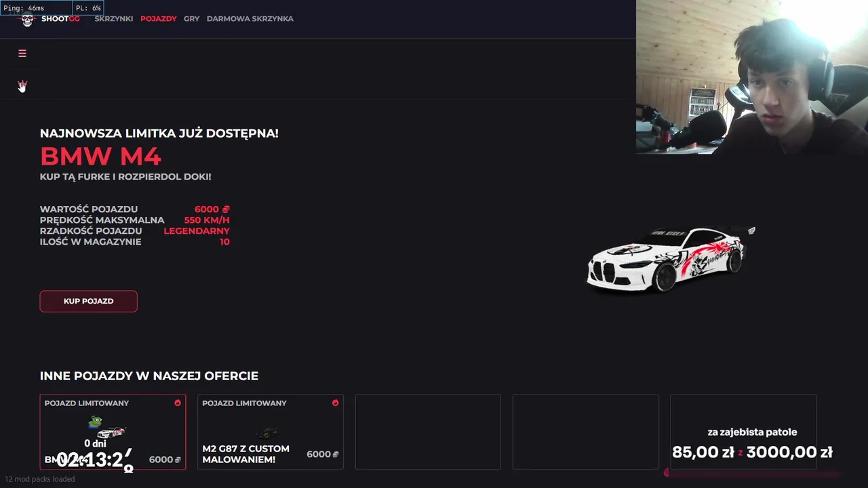Open the M2 G87 Z CUSTOM MALOWANIEM card

pyautogui.click(x=271, y=432)
